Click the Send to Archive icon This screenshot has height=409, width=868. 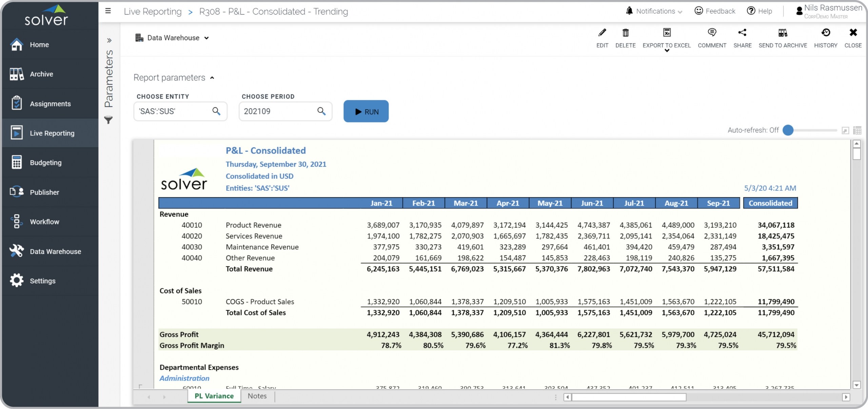click(783, 33)
